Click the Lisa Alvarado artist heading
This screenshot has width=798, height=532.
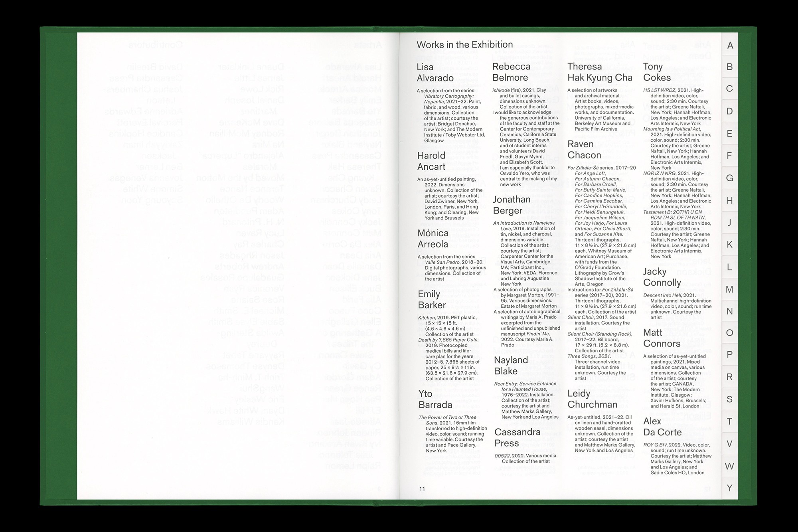(x=435, y=72)
